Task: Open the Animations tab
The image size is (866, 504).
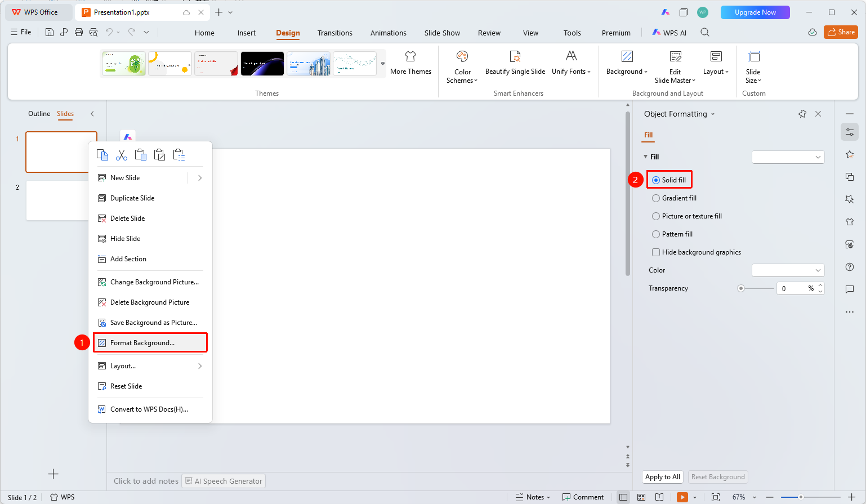Action: click(x=389, y=33)
